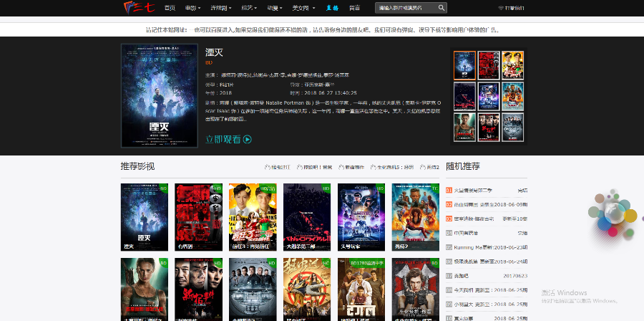Click HD badge on 头号玩家 poster
Image resolution: width=644 pixels, height=321 pixels.
click(381, 188)
